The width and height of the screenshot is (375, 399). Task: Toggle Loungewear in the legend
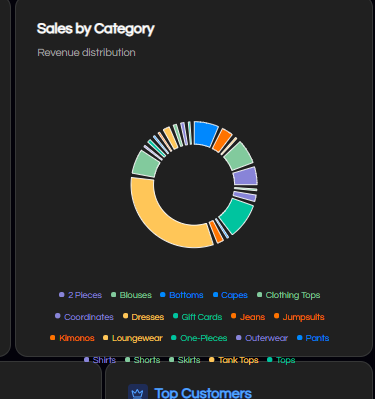tap(133, 338)
